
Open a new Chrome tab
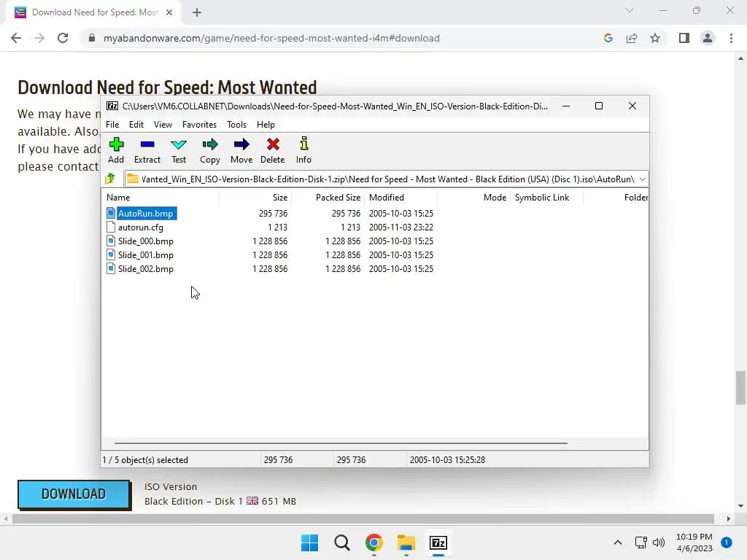point(197,12)
